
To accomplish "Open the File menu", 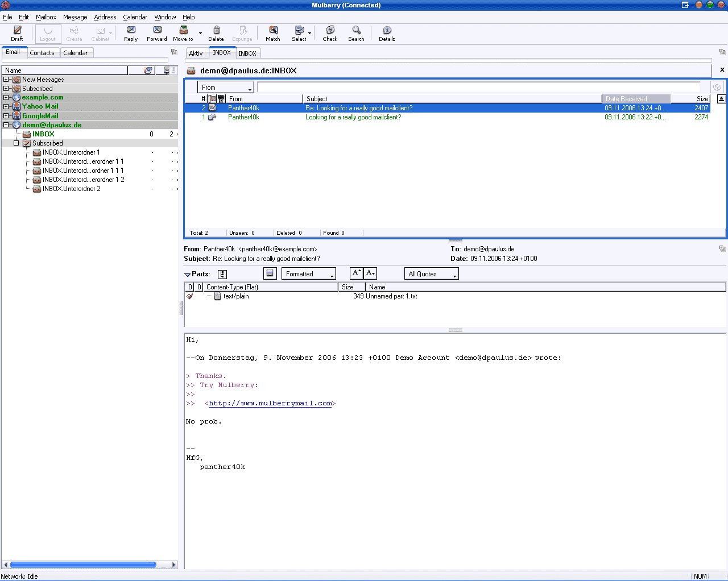I will click(x=7, y=17).
